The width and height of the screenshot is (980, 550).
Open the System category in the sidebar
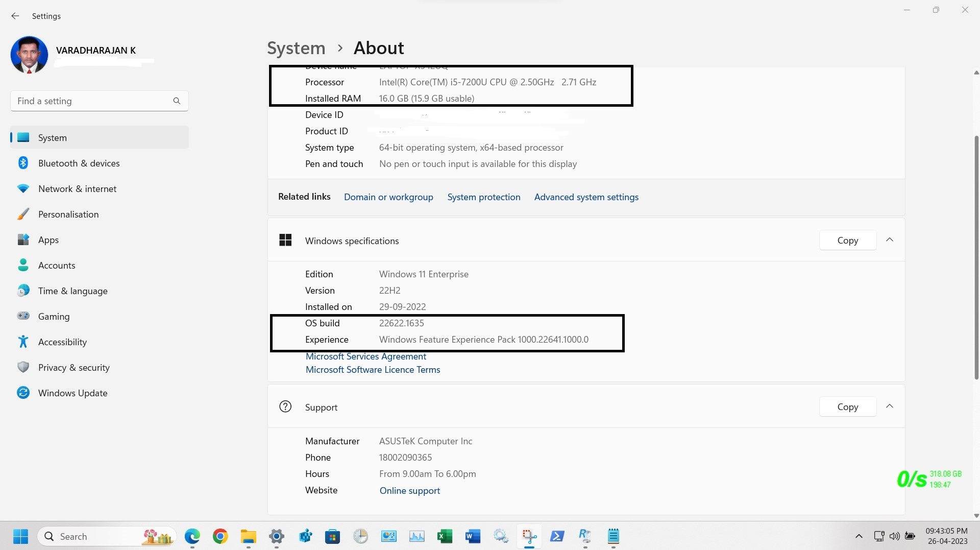pyautogui.click(x=100, y=137)
